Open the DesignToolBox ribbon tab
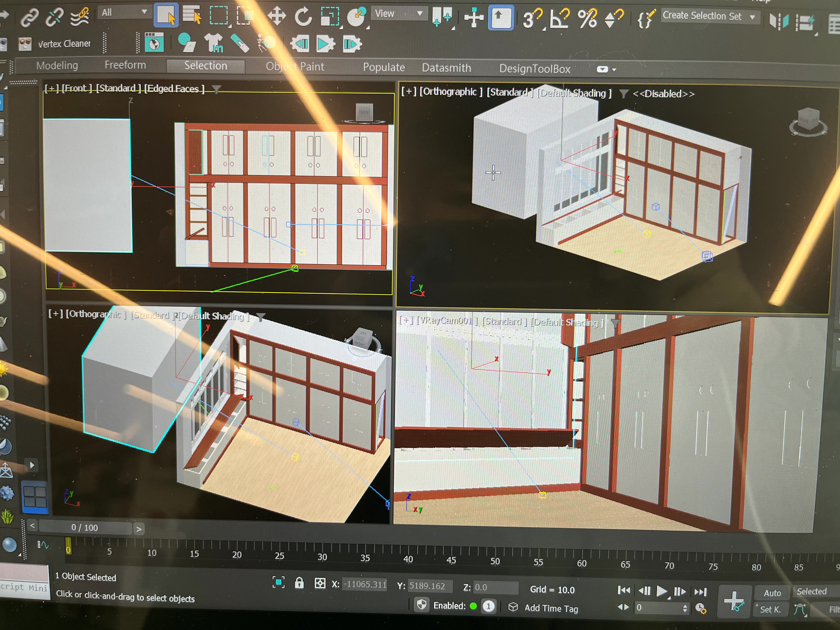 click(x=535, y=69)
